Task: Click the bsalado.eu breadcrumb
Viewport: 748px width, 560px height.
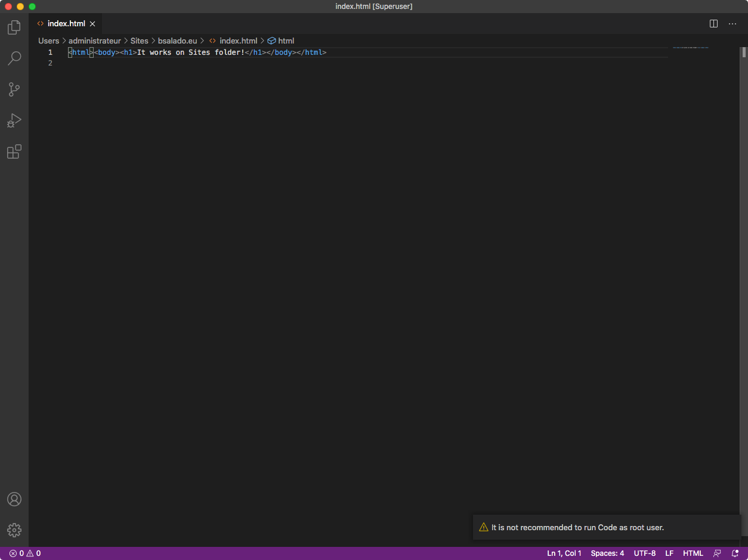Action: (177, 41)
